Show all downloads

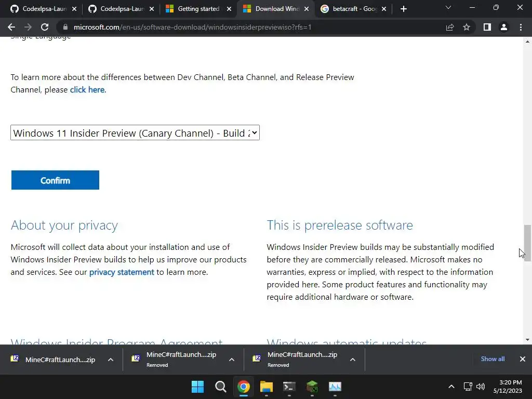coord(493,359)
